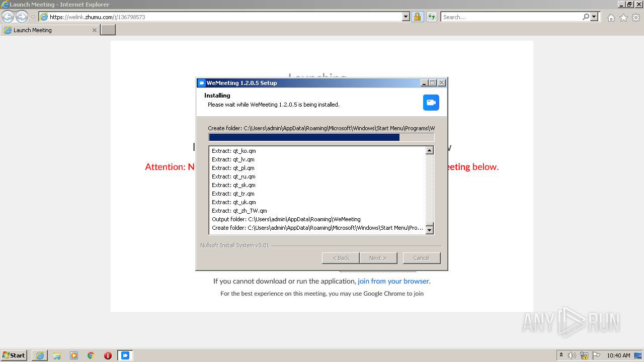Select the 'Extract: qt_uk.qm' log line

(x=234, y=202)
